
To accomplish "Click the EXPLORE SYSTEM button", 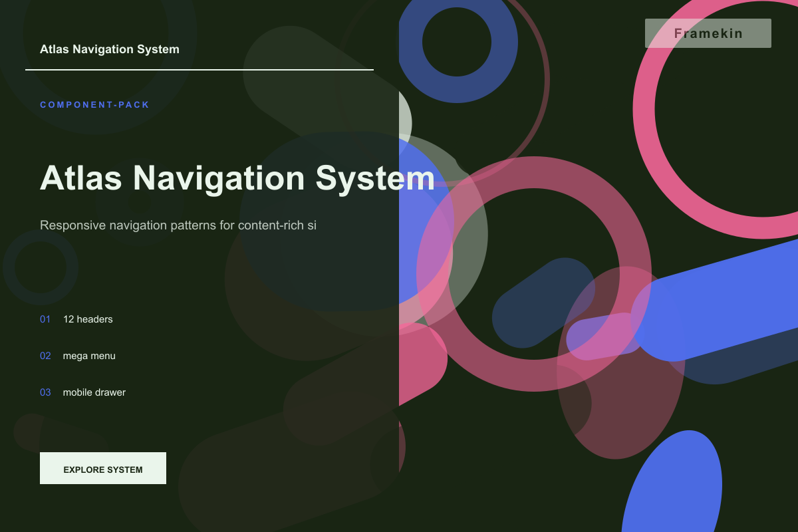I will pos(103,468).
